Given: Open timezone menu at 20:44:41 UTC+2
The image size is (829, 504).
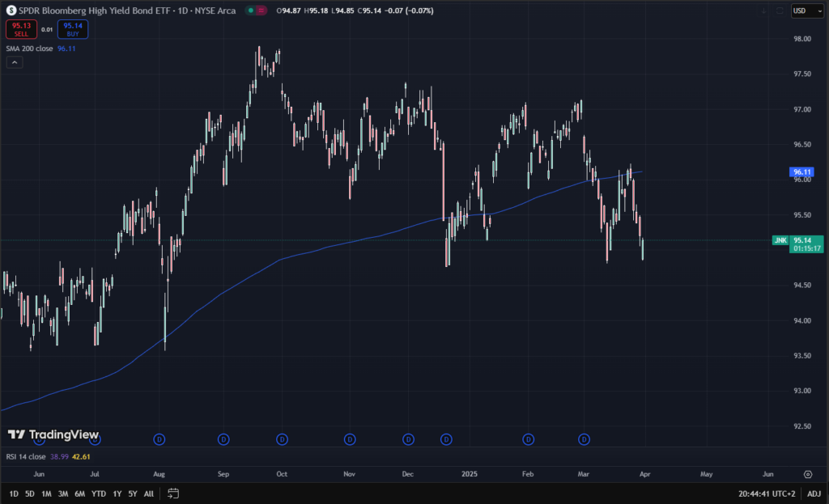Looking at the screenshot, I should pos(767,493).
